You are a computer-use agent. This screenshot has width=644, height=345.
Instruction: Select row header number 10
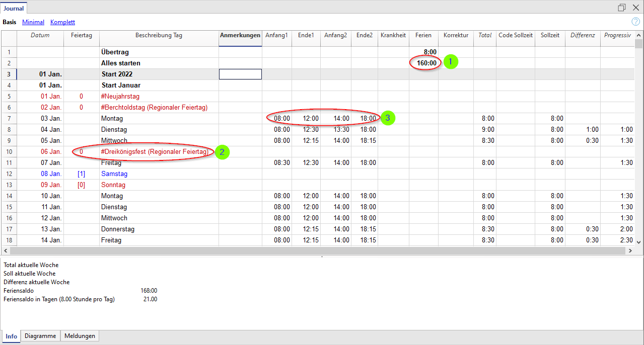pos(9,152)
